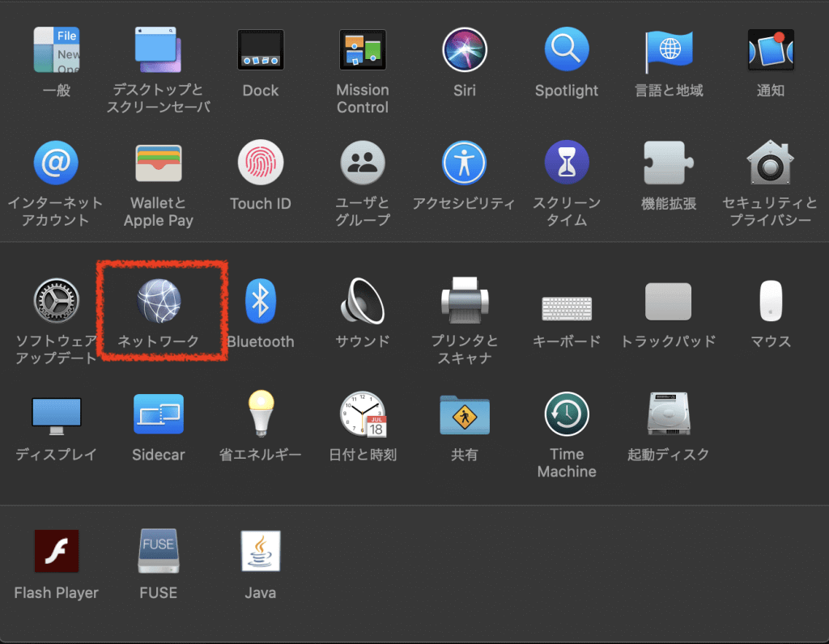Viewport: 829px width, 644px height.
Task: Open 通知 (Notifications) preferences
Action: 771,50
